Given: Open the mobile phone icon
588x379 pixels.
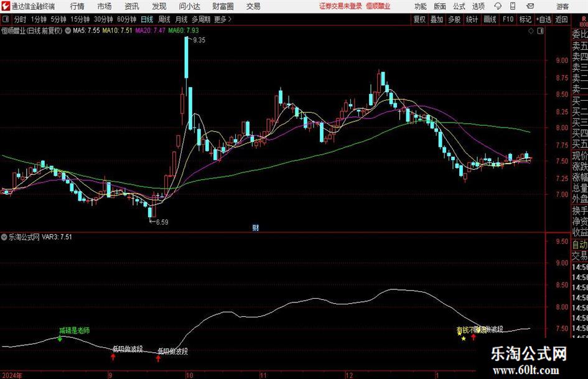Looking at the screenshot, I should point(513,6).
